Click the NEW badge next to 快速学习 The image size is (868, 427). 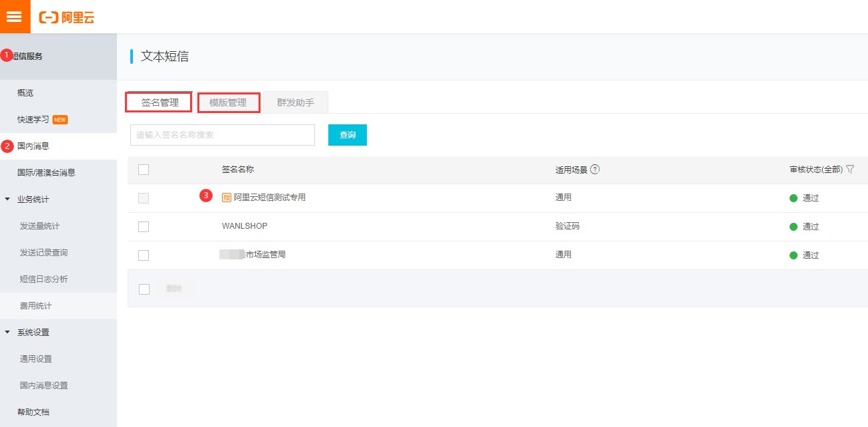pyautogui.click(x=60, y=120)
